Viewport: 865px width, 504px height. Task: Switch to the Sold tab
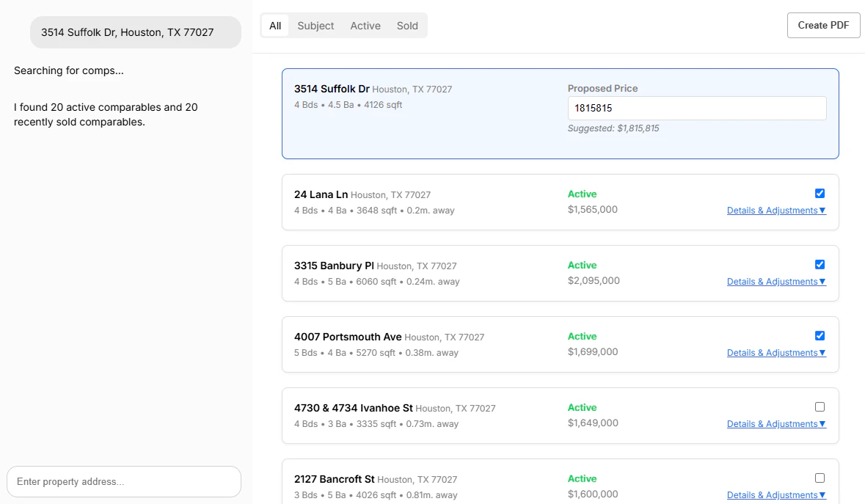pos(407,25)
